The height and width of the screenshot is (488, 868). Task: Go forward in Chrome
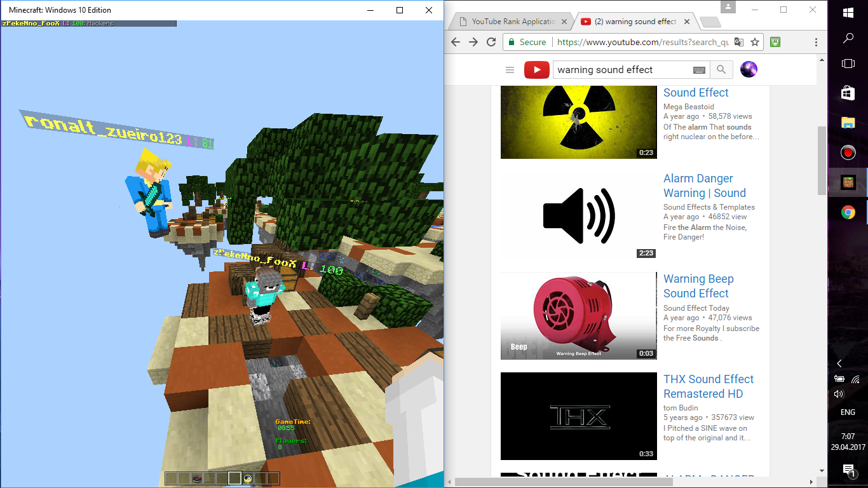(x=473, y=42)
